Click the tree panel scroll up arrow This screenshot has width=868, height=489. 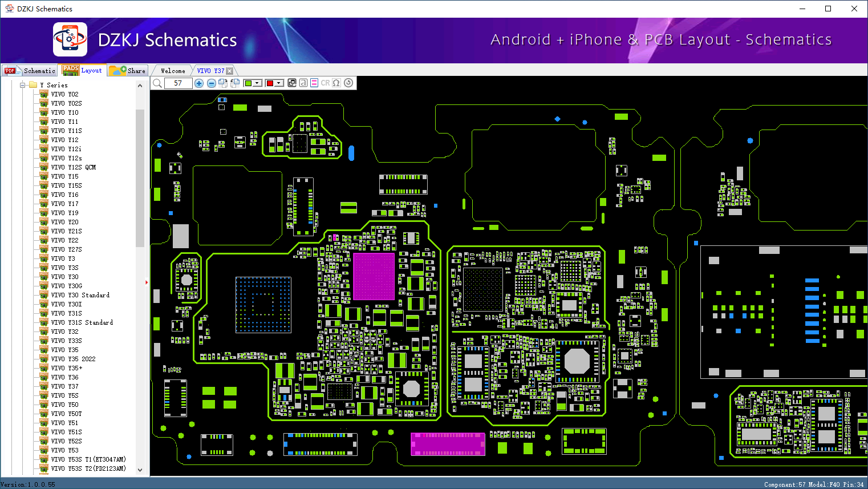click(x=140, y=86)
